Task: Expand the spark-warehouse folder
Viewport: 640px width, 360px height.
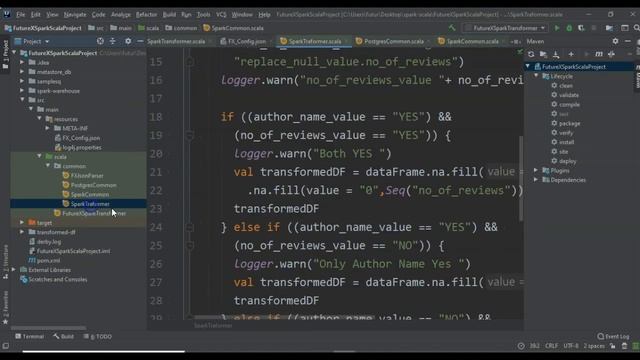Action: coord(22,91)
